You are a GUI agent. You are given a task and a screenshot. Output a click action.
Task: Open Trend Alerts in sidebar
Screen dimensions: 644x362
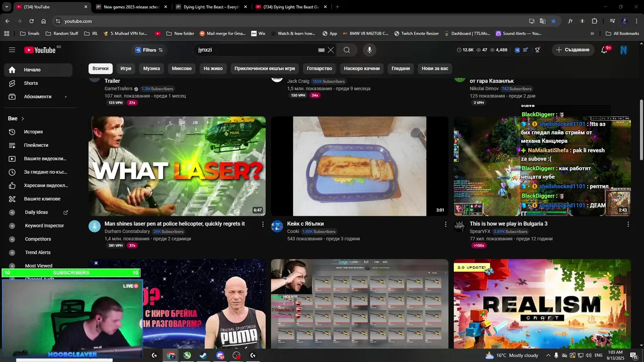(x=38, y=252)
